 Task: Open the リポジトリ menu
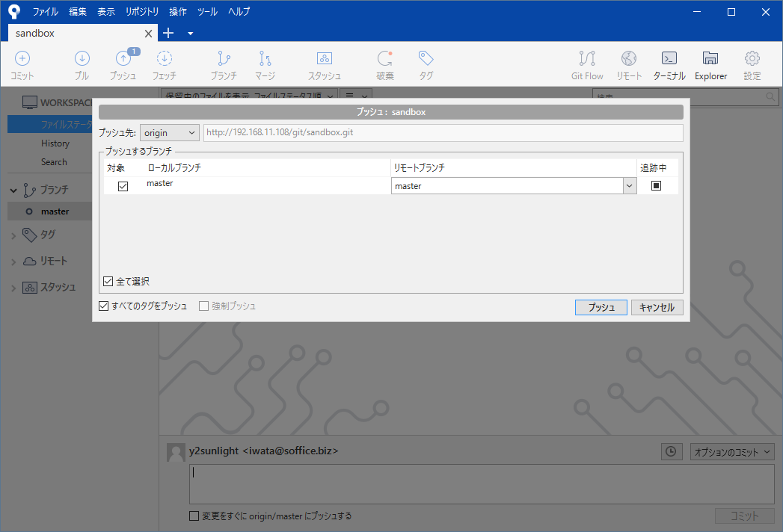click(x=142, y=12)
